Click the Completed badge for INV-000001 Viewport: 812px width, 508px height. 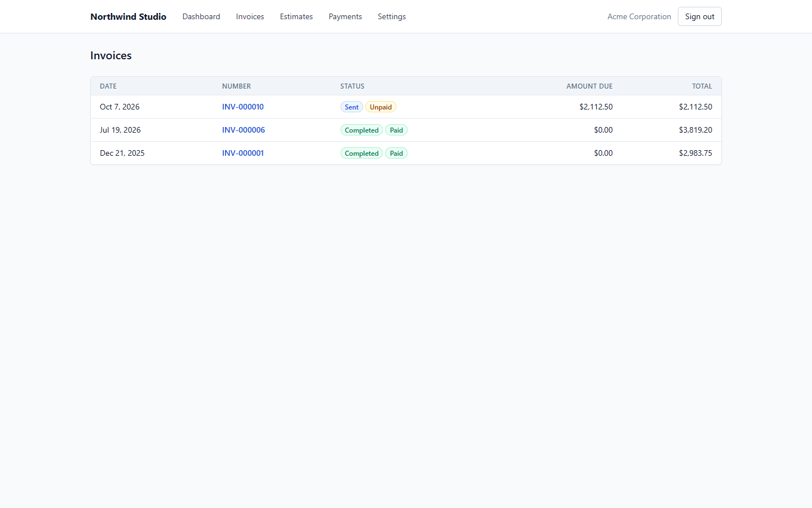[361, 153]
